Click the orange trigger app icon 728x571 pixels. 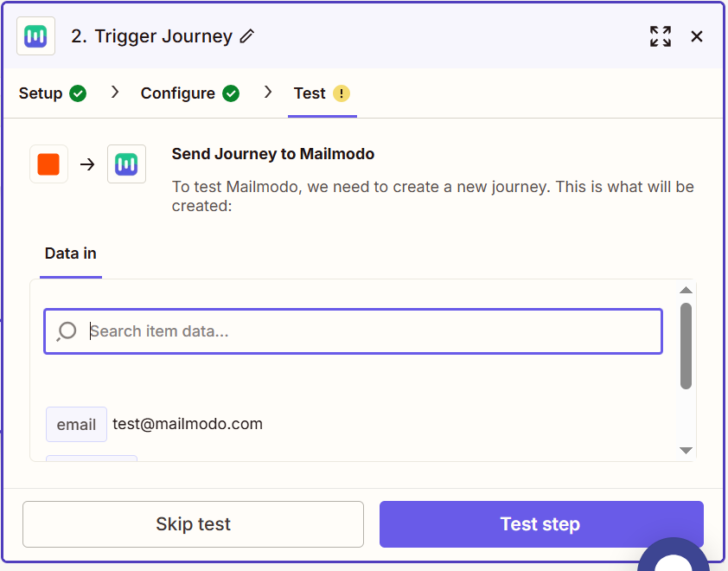coord(48,164)
